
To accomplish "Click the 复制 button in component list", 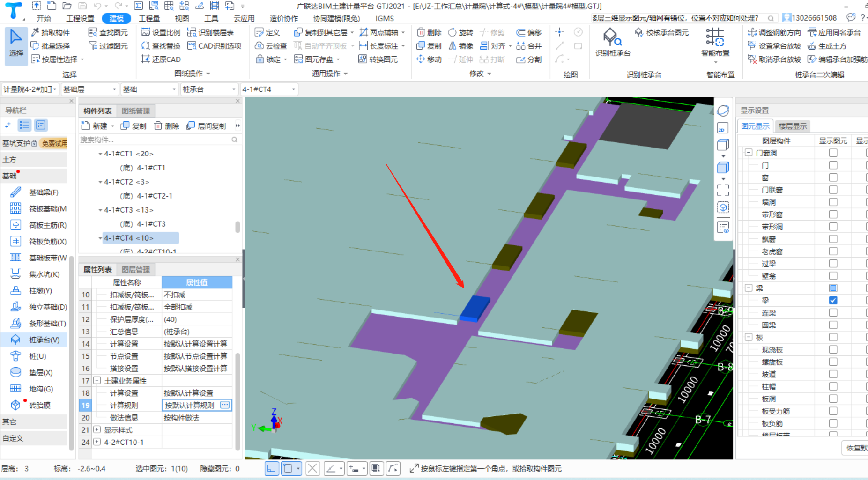I will pyautogui.click(x=134, y=126).
